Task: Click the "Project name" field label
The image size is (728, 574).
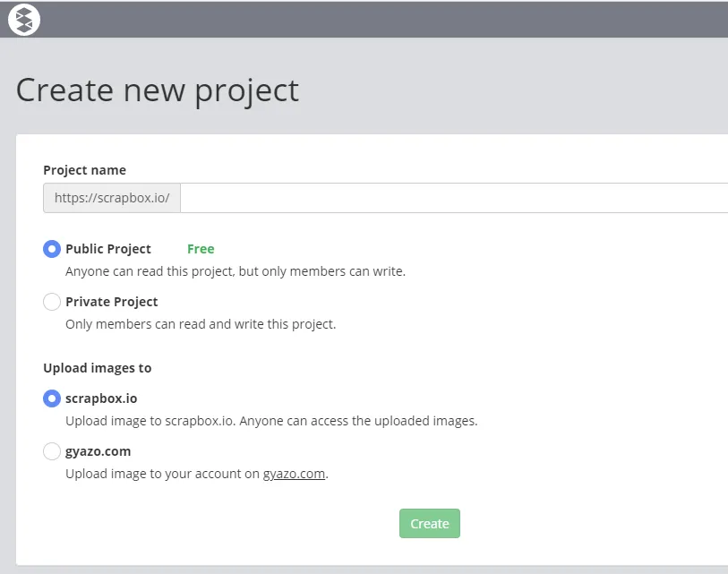Action: tap(84, 170)
